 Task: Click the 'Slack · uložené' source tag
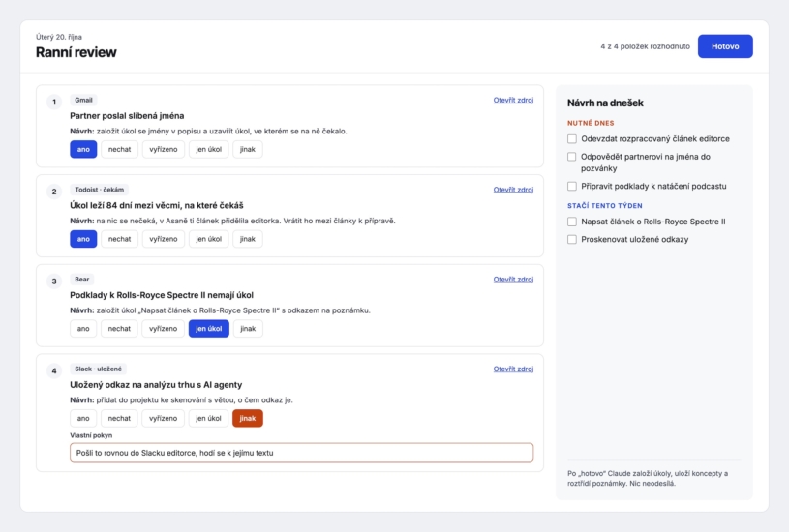(98, 369)
